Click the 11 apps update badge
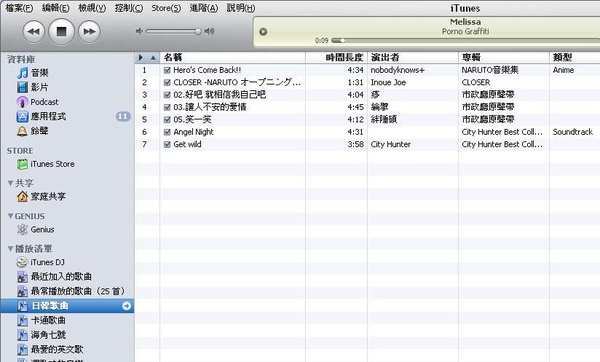 [123, 116]
